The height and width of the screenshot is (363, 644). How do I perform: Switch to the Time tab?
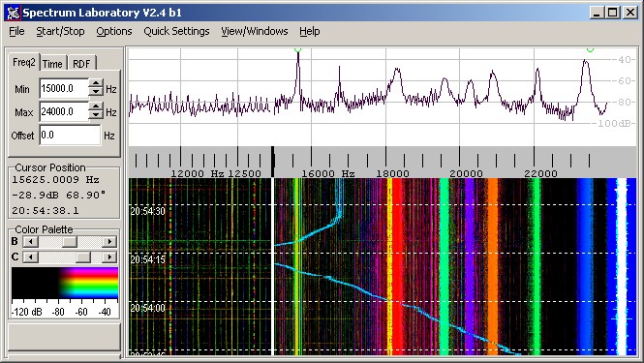pos(52,64)
